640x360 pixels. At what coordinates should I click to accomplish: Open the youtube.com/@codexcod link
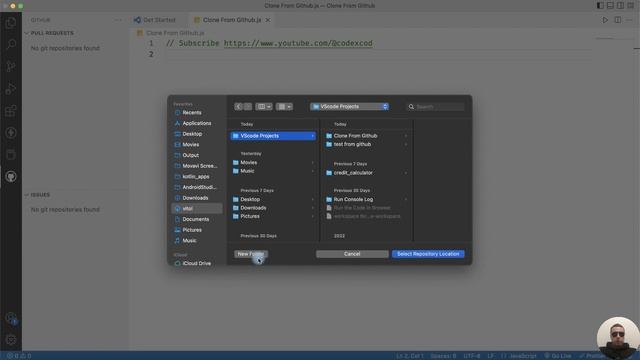pyautogui.click(x=298, y=43)
